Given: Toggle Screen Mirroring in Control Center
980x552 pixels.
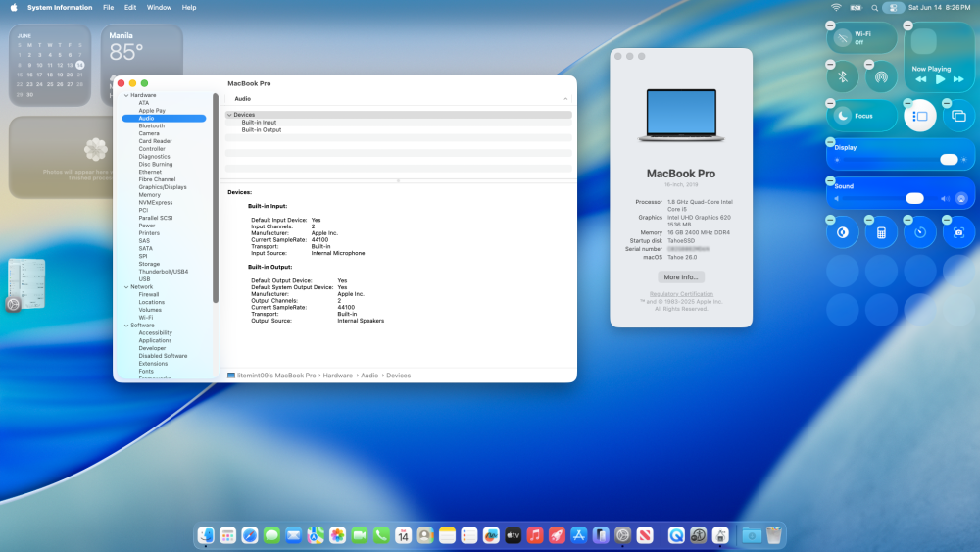Looking at the screenshot, I should (x=958, y=116).
